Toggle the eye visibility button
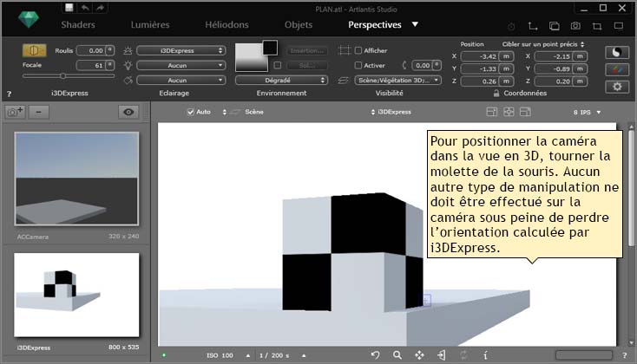The width and height of the screenshot is (637, 364). point(128,112)
